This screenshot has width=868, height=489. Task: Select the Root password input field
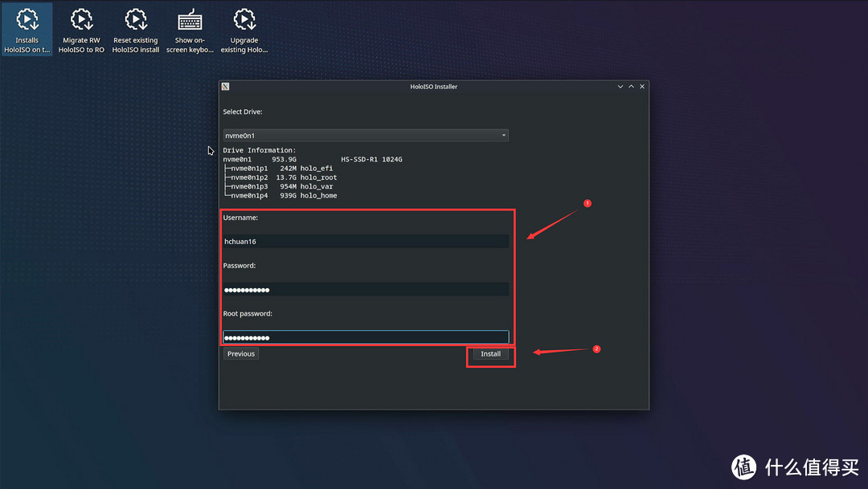click(x=366, y=337)
